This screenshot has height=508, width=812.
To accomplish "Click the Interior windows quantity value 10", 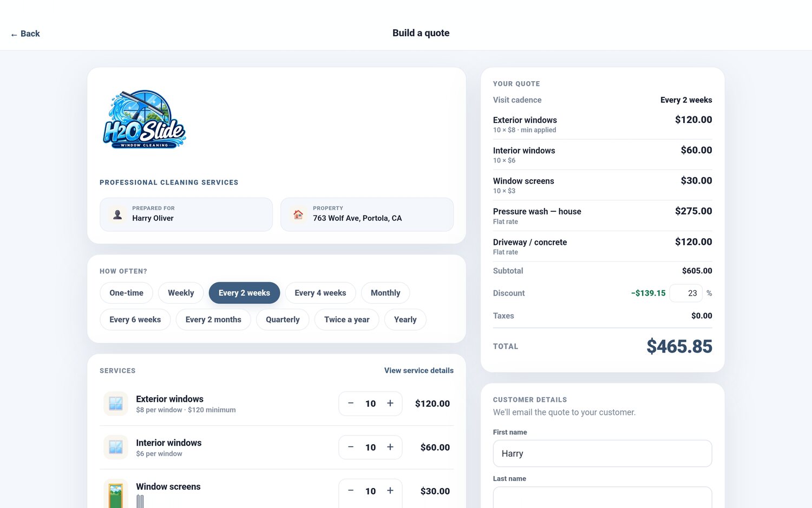I will 370,447.
